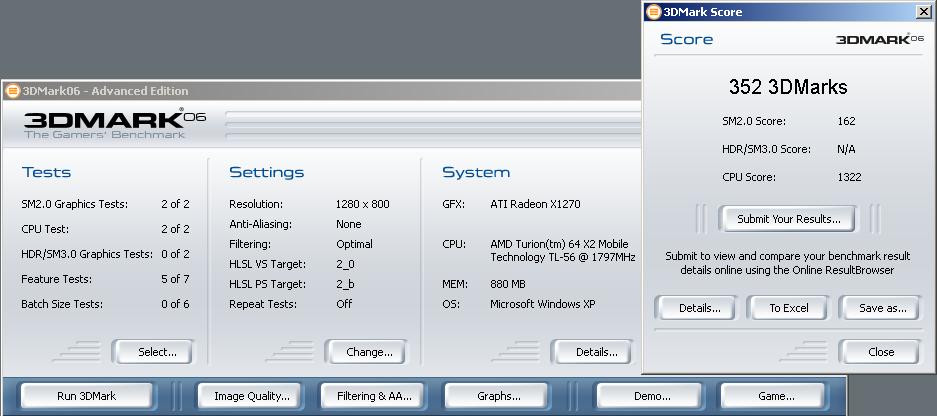Click Anti-Aliasing value None
The image size is (937, 416).
tap(348, 224)
